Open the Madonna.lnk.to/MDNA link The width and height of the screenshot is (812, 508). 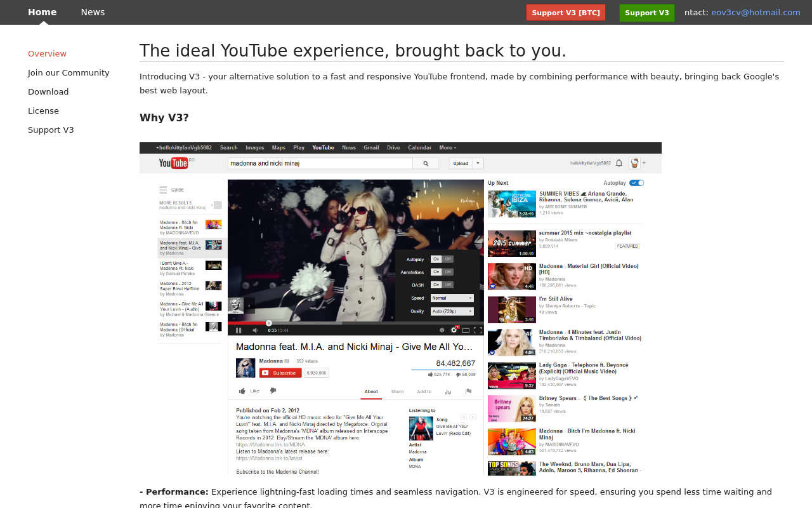point(270,444)
